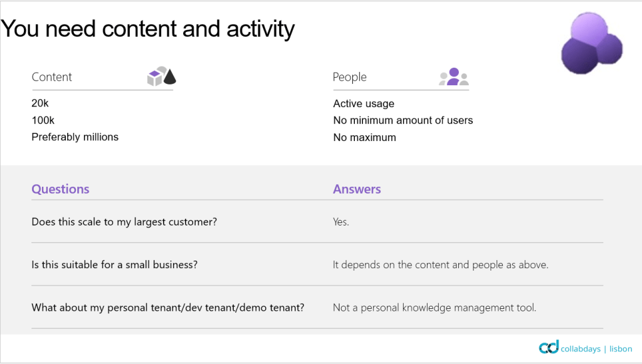This screenshot has width=642, height=364.
Task: Click the 'Active usage' text
Action: coord(364,104)
